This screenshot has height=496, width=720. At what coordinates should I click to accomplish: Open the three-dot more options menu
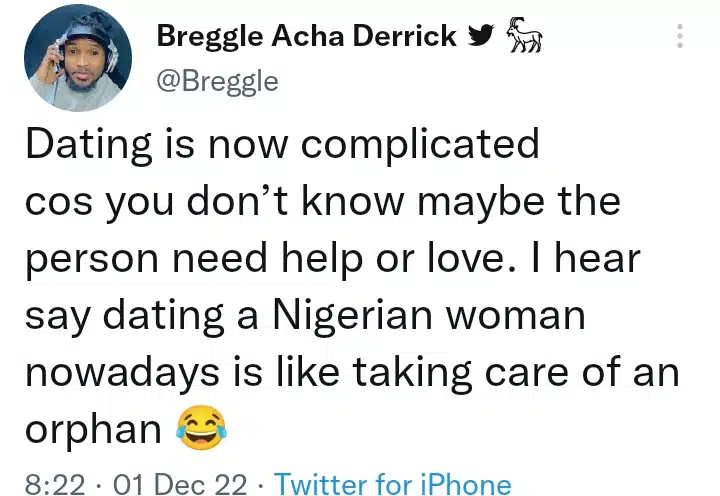[680, 36]
